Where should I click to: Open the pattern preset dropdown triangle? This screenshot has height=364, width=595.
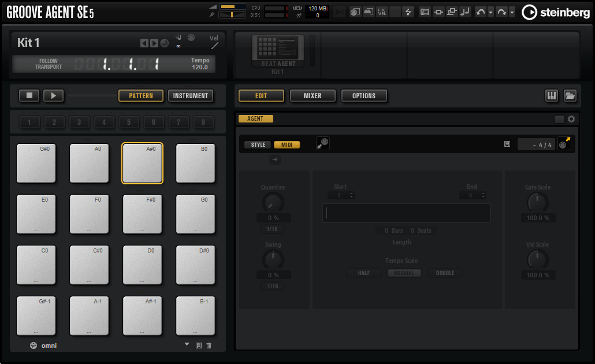point(187,344)
